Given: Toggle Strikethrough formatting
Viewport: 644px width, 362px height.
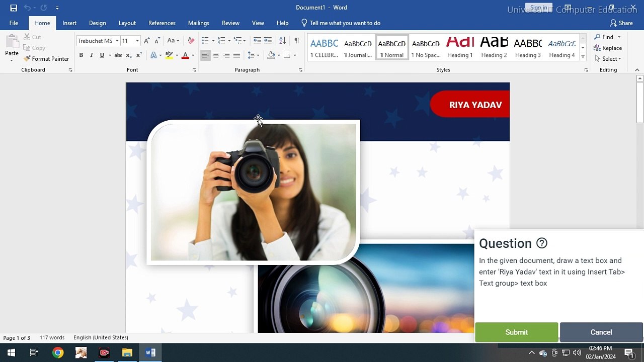Looking at the screenshot, I should [x=118, y=55].
